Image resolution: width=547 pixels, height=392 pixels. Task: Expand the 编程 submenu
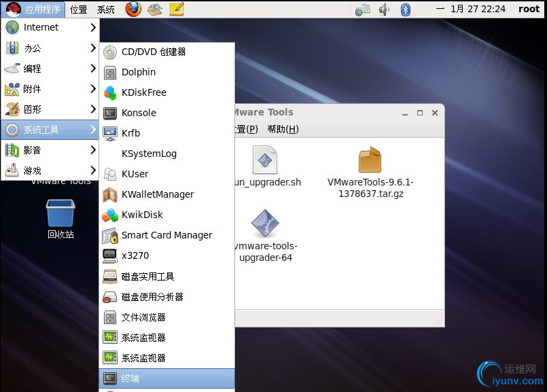pyautogui.click(x=50, y=69)
